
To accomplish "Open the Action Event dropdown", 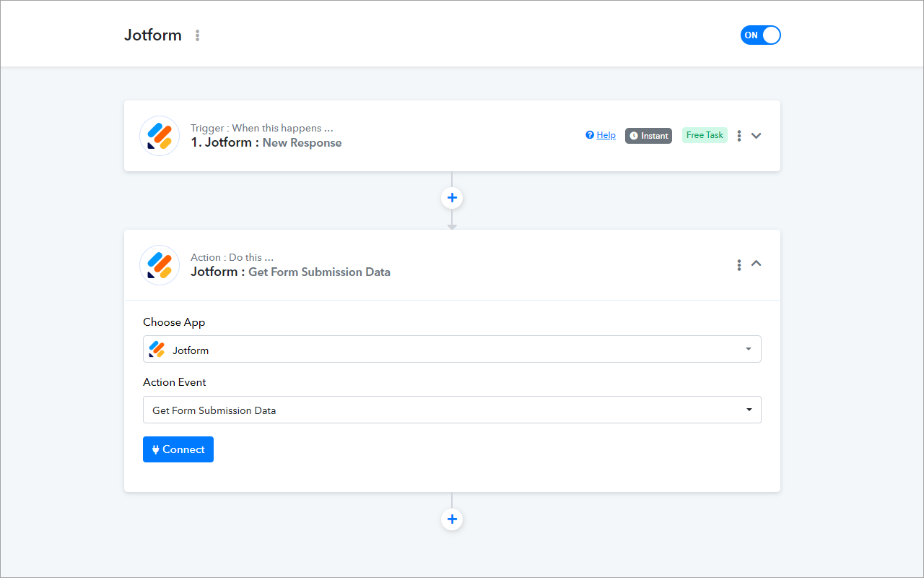I will click(749, 410).
